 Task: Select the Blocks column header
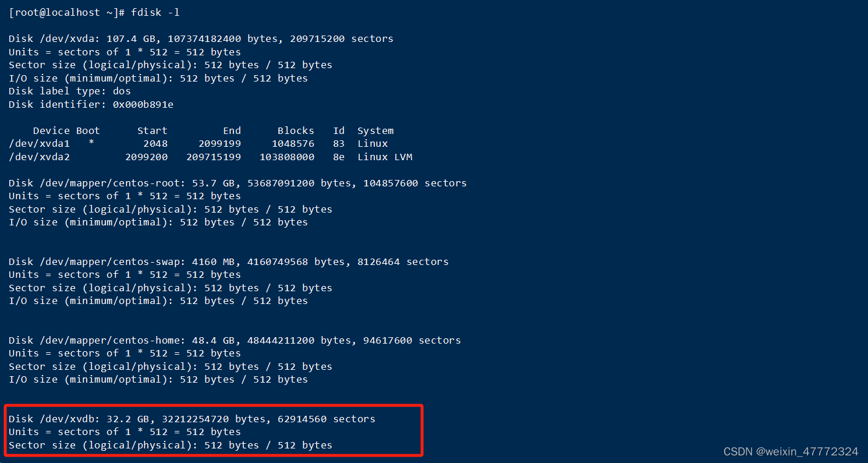point(296,130)
